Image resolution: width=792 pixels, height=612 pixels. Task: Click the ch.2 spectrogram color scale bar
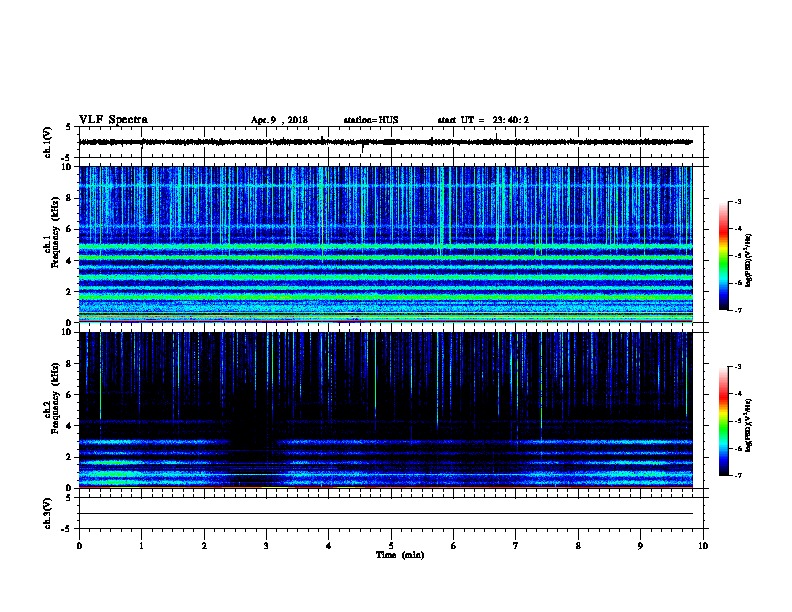(x=723, y=421)
